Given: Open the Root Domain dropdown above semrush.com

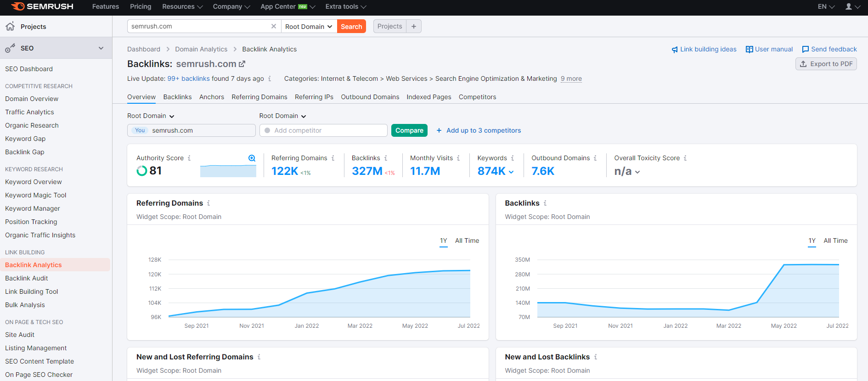Looking at the screenshot, I should 151,116.
